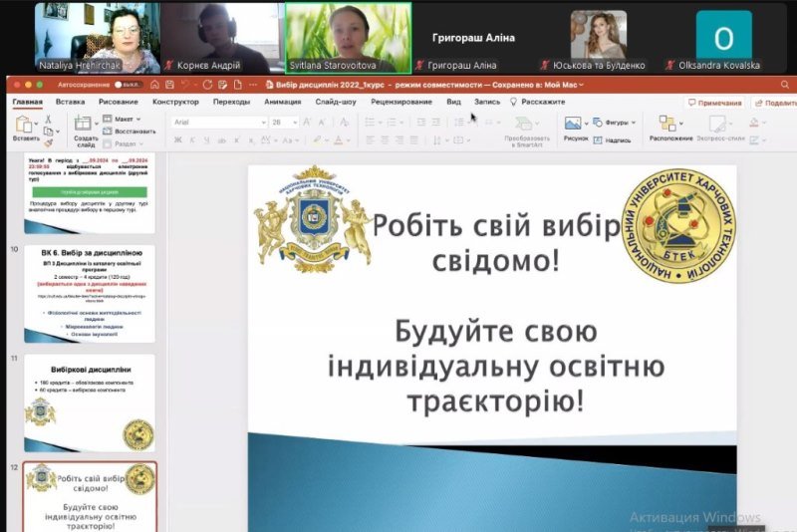Select Svitlana Starovoitova video tile
Image resolution: width=797 pixels, height=532 pixels.
348,38
